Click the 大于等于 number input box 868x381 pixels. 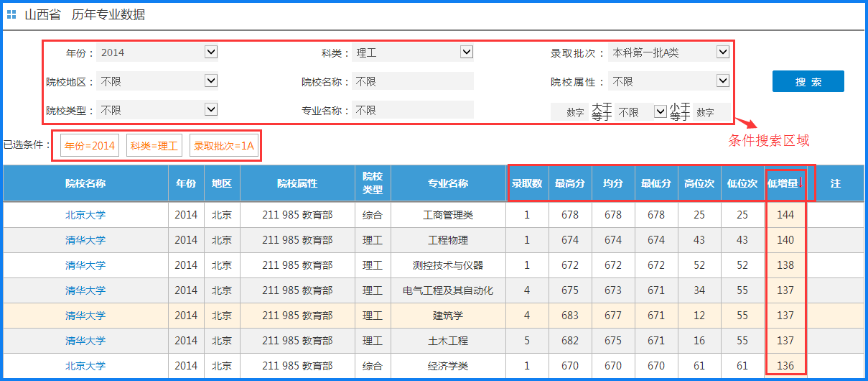click(x=574, y=112)
